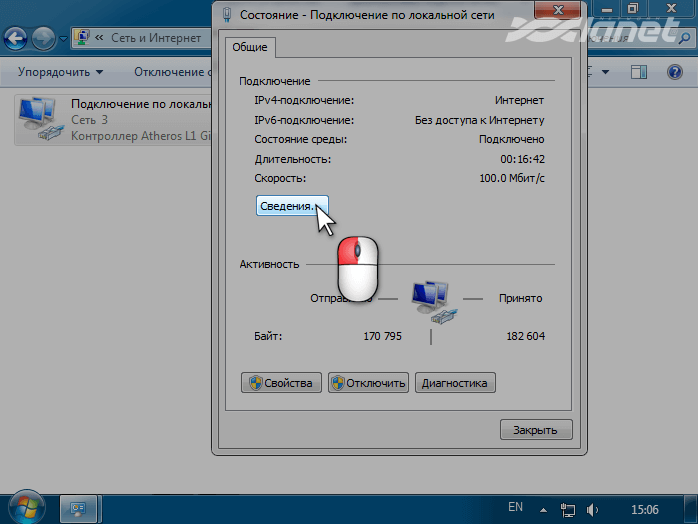Open the volume speaker tray icon
This screenshot has height=524, width=698.
599,508
